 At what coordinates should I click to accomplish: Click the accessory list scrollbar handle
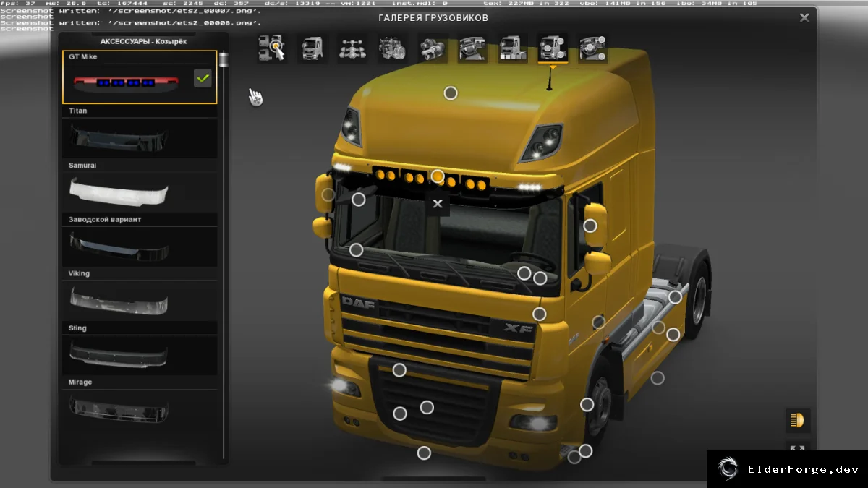[x=224, y=59]
